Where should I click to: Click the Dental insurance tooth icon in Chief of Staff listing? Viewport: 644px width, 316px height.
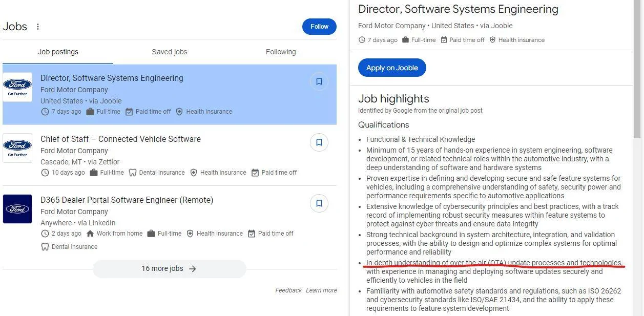133,173
